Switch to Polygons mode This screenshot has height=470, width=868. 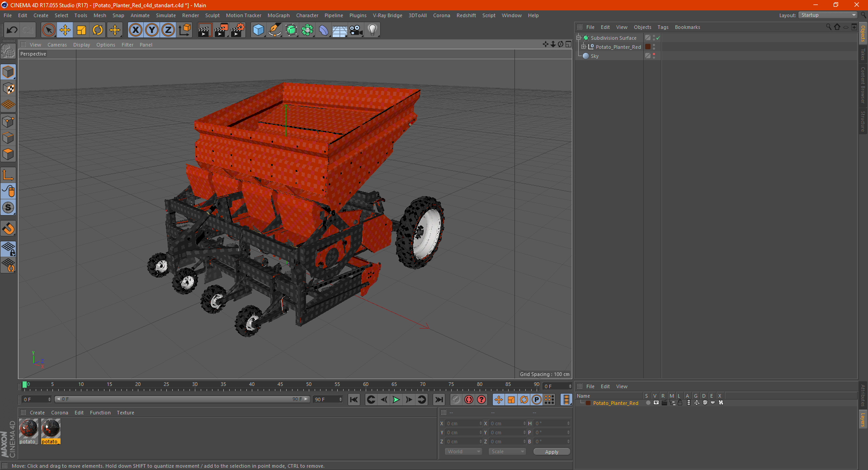[8, 154]
